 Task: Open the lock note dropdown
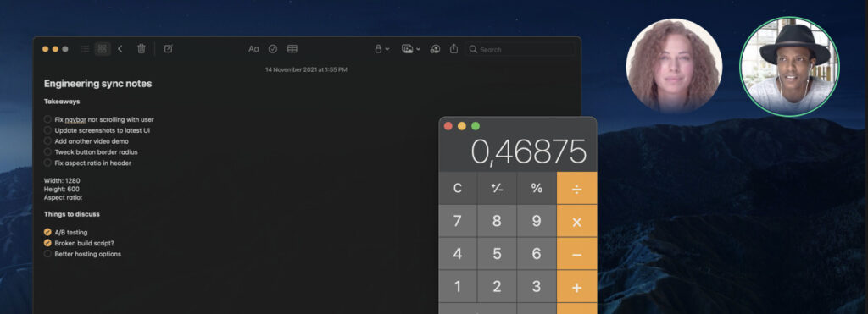coord(382,49)
